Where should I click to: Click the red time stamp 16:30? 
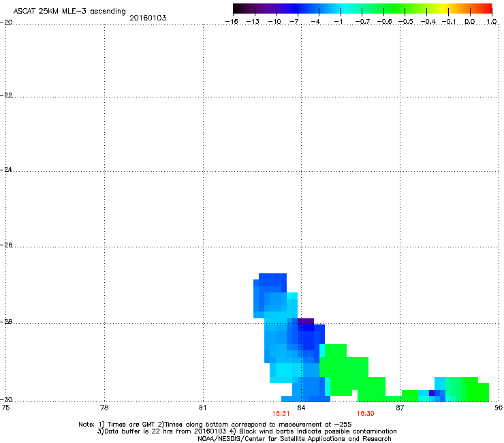click(366, 414)
